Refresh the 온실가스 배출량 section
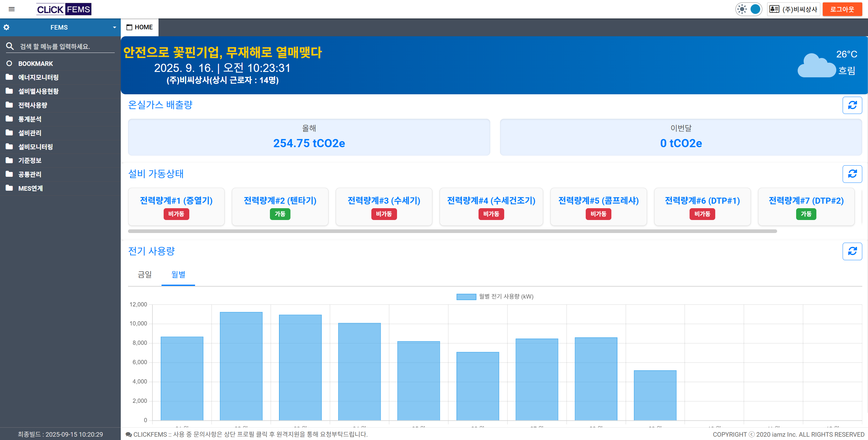868x440 pixels. [852, 105]
